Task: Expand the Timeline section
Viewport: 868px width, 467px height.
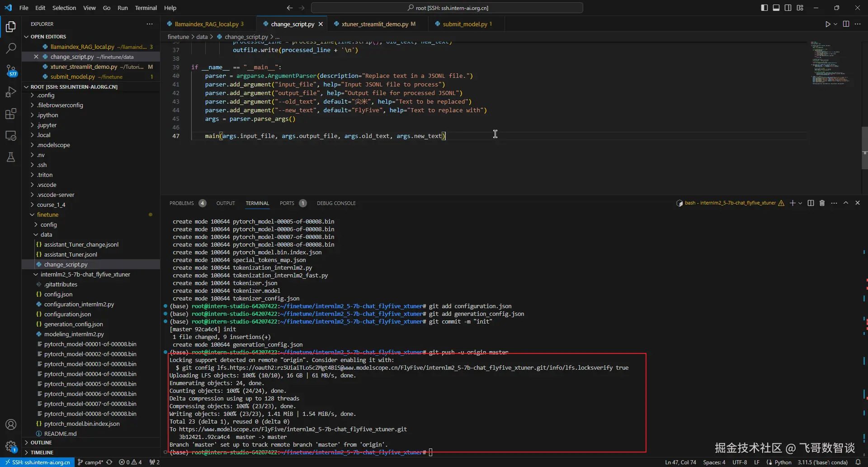Action: point(42,453)
